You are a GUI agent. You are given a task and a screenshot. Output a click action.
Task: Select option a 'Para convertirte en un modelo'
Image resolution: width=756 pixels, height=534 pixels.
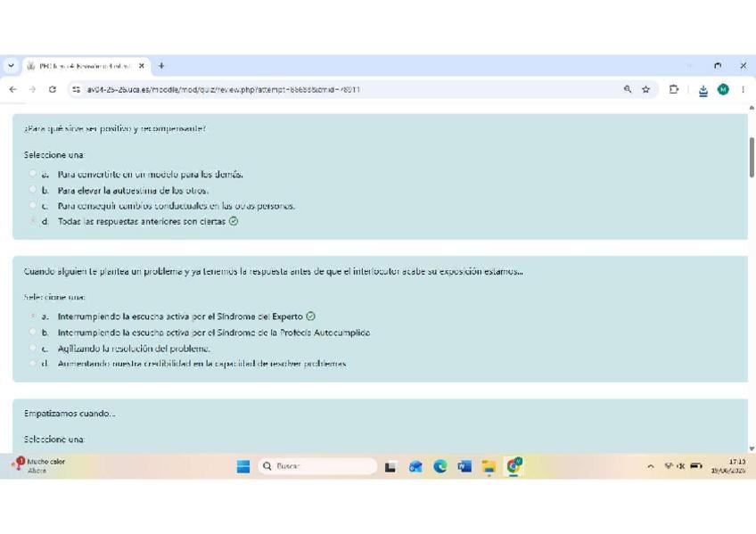pyautogui.click(x=33, y=173)
